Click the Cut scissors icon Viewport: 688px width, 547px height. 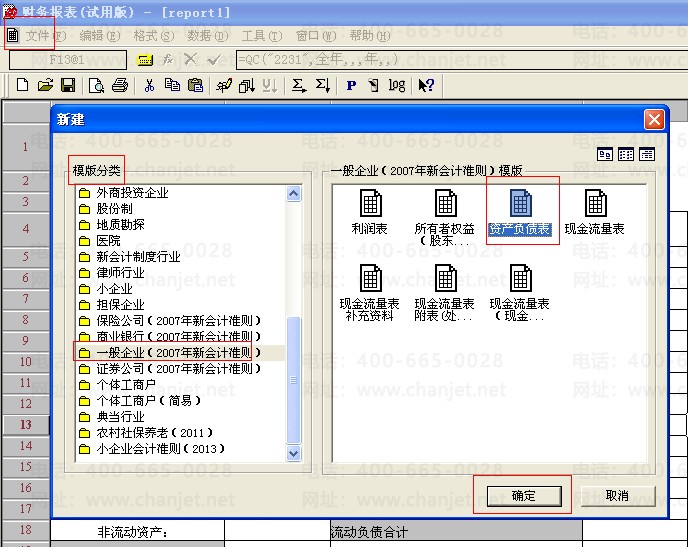point(149,85)
